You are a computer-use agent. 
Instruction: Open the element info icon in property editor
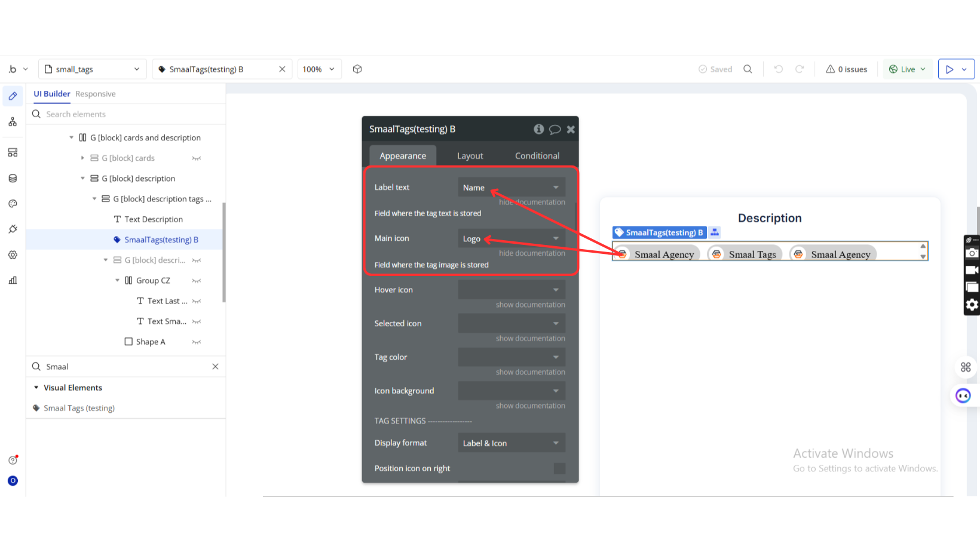coord(538,129)
